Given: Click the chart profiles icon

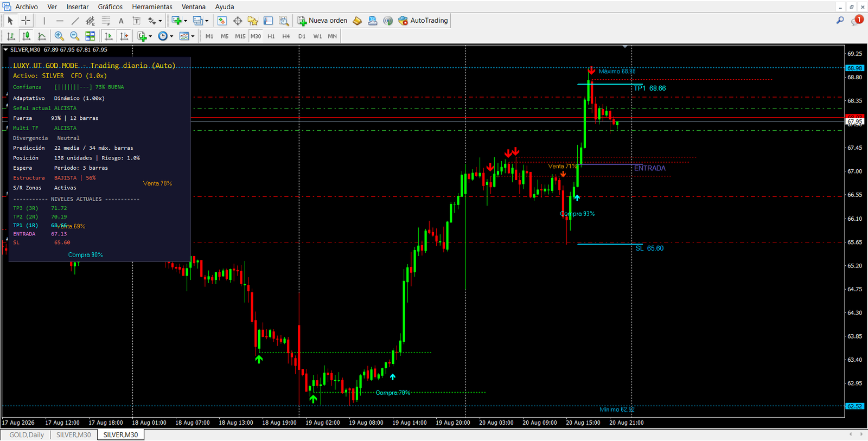Looking at the screenshot, I should coord(197,21).
